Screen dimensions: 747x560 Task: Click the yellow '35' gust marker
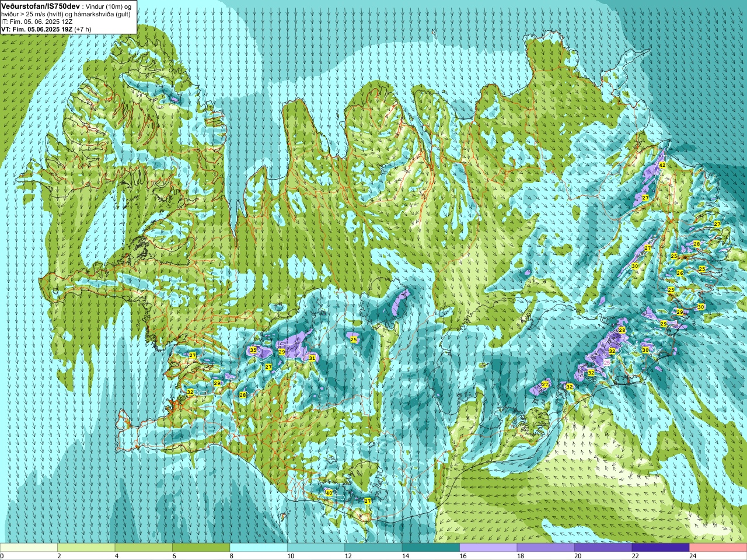tap(253, 351)
